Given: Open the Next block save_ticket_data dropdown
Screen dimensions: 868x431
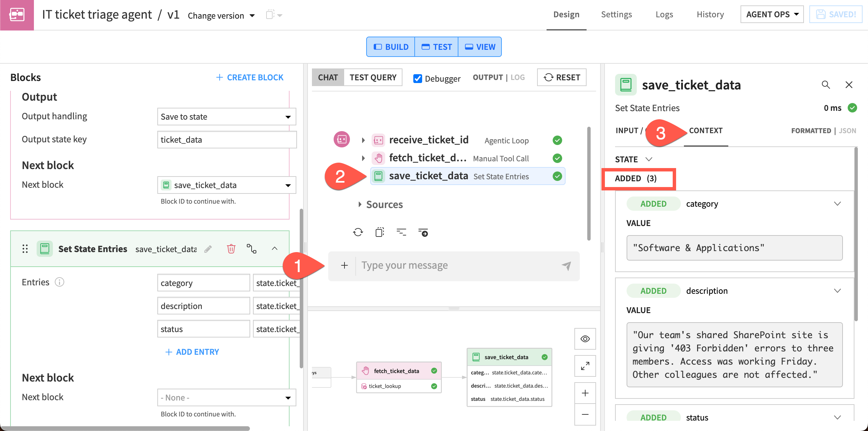Looking at the screenshot, I should pos(226,185).
